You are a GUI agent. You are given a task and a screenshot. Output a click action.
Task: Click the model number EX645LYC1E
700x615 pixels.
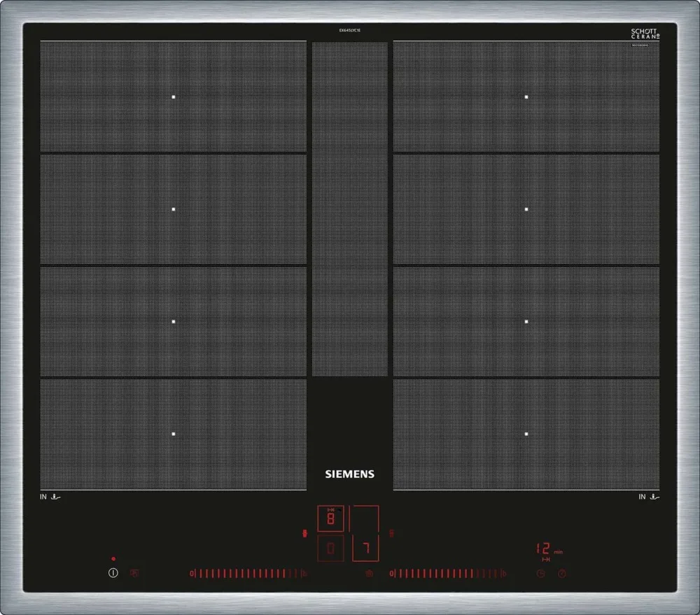[x=349, y=30]
